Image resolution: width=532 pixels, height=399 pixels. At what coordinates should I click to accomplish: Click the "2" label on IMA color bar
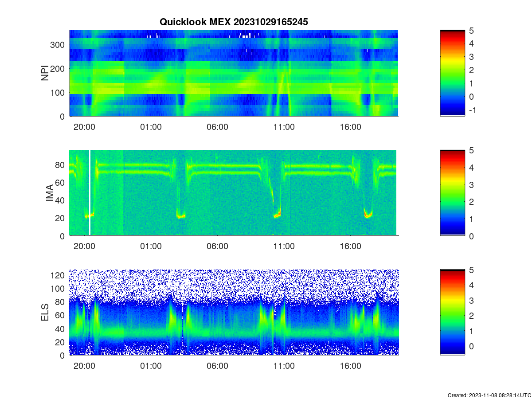pyautogui.click(x=472, y=202)
